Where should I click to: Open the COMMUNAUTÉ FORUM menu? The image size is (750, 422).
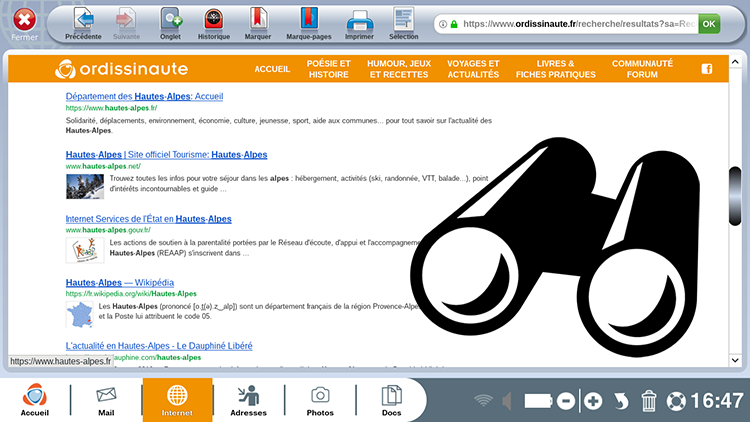click(x=642, y=69)
